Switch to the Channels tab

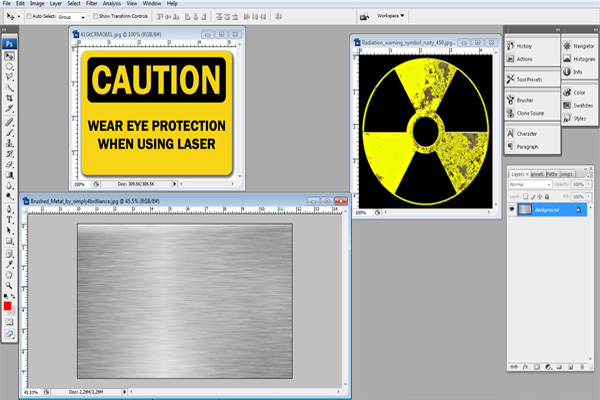coord(538,174)
